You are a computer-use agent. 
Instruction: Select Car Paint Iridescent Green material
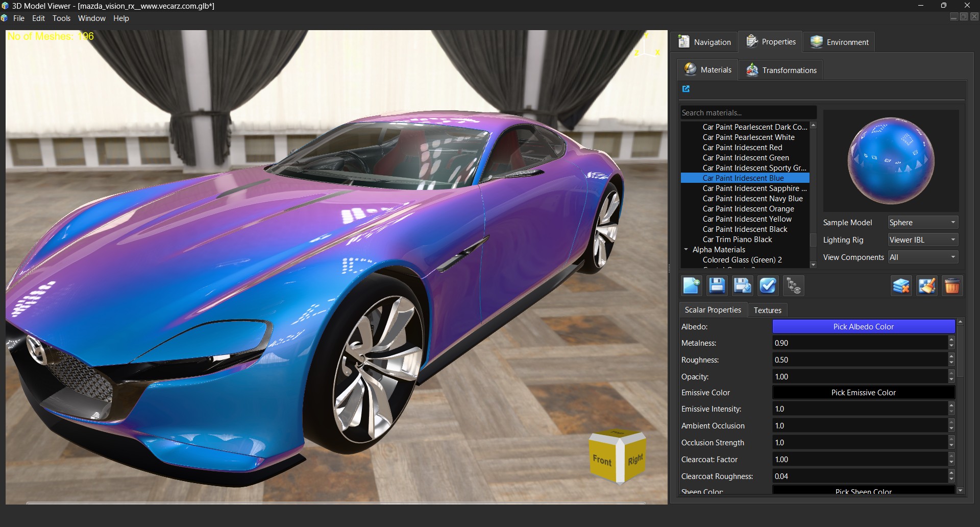coord(746,158)
